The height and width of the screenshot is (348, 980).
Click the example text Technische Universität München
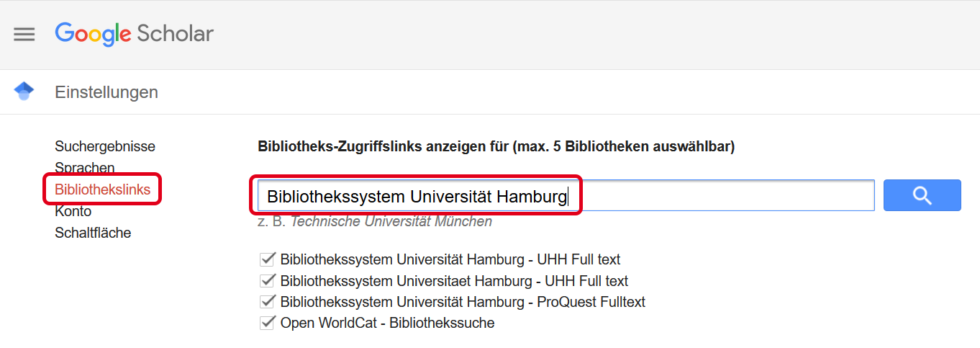(391, 222)
